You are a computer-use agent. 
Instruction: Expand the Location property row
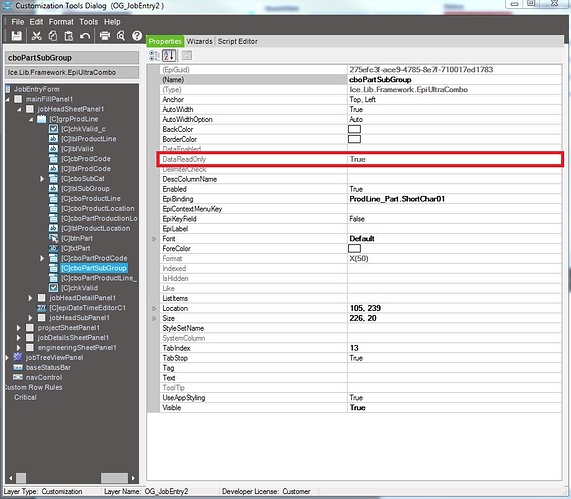pyautogui.click(x=154, y=309)
